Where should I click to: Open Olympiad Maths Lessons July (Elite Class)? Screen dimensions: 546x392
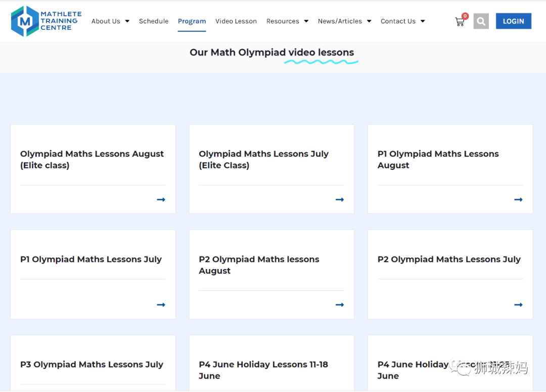coord(263,160)
